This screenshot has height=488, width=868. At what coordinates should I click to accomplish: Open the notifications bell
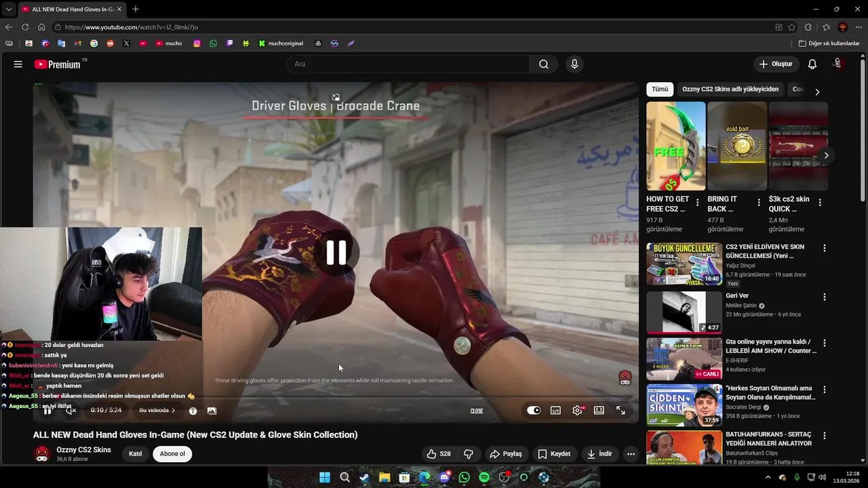point(812,64)
